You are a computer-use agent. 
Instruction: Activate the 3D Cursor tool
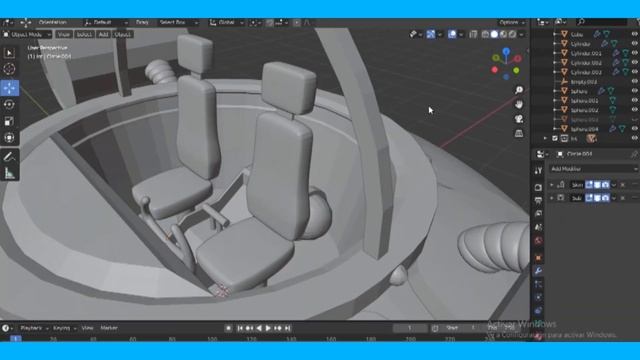click(9, 69)
